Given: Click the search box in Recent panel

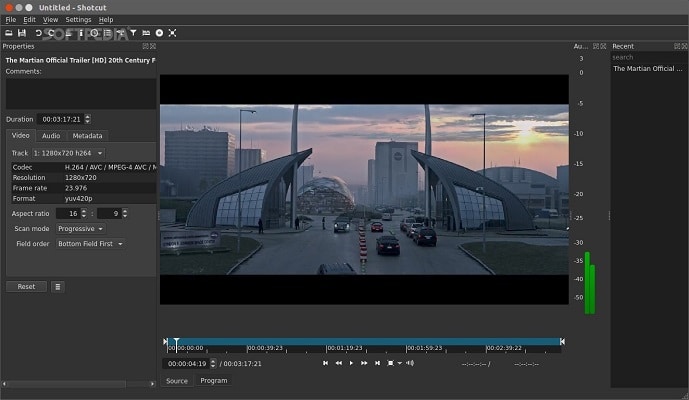Looking at the screenshot, I should (647, 57).
